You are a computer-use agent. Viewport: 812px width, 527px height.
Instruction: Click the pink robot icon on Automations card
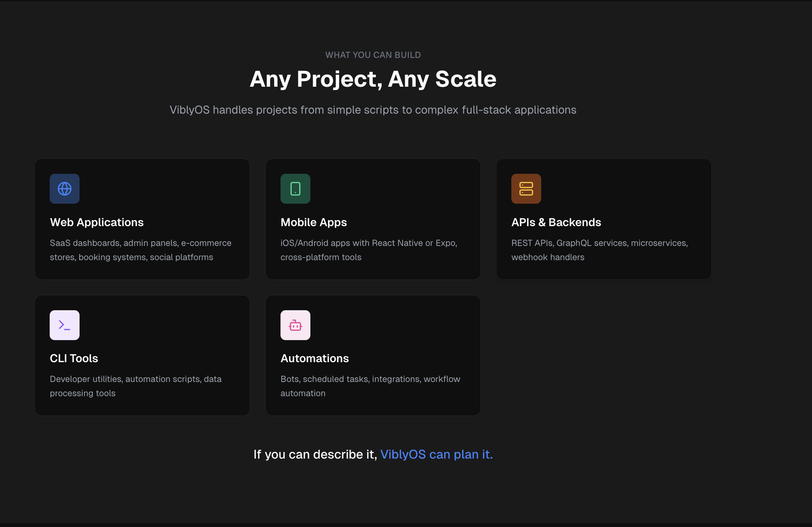(x=295, y=325)
